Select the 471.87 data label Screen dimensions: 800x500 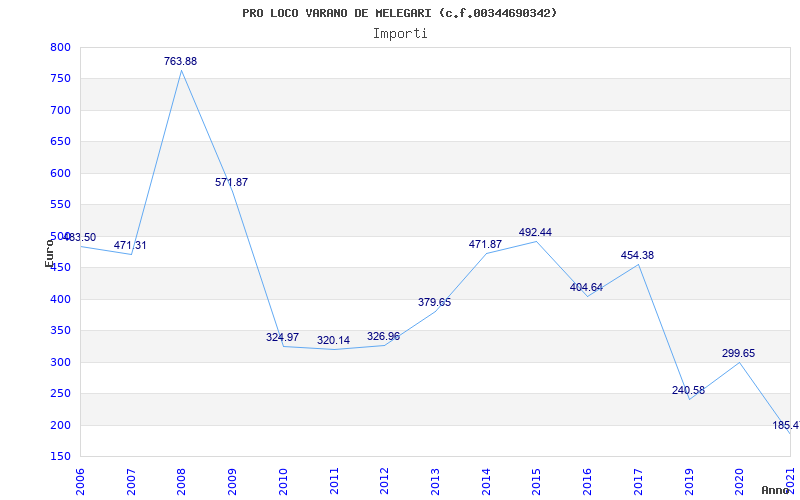[485, 244]
